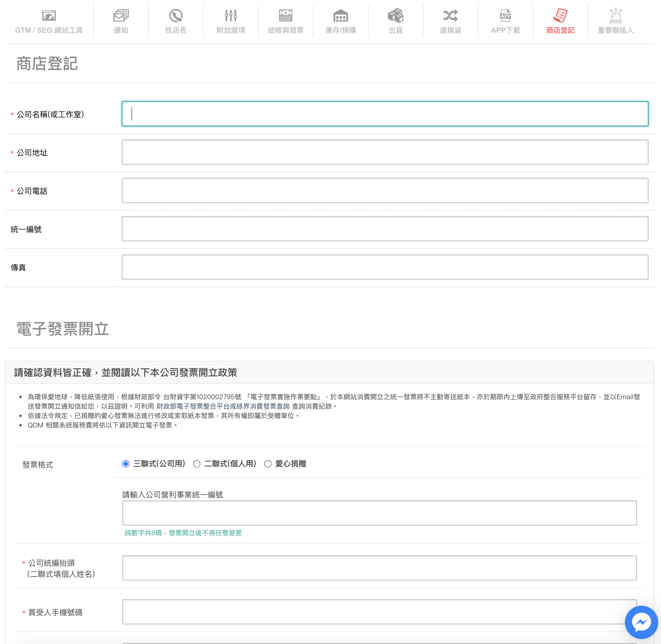Open the 找店長 phone icon
The image size is (661, 644).
[x=176, y=16]
